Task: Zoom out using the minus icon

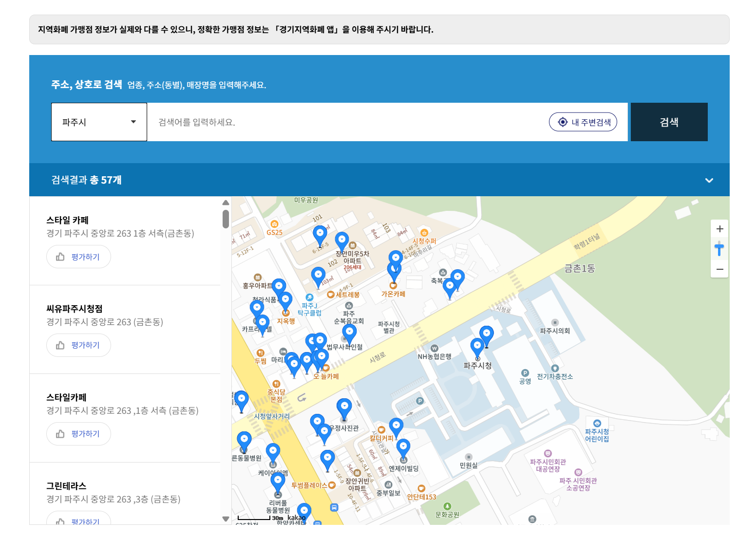Action: [719, 269]
